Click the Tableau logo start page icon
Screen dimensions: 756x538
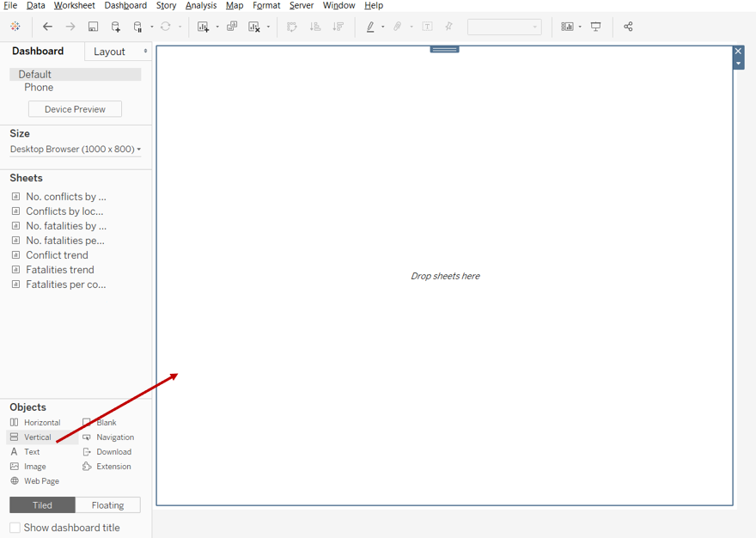[15, 27]
